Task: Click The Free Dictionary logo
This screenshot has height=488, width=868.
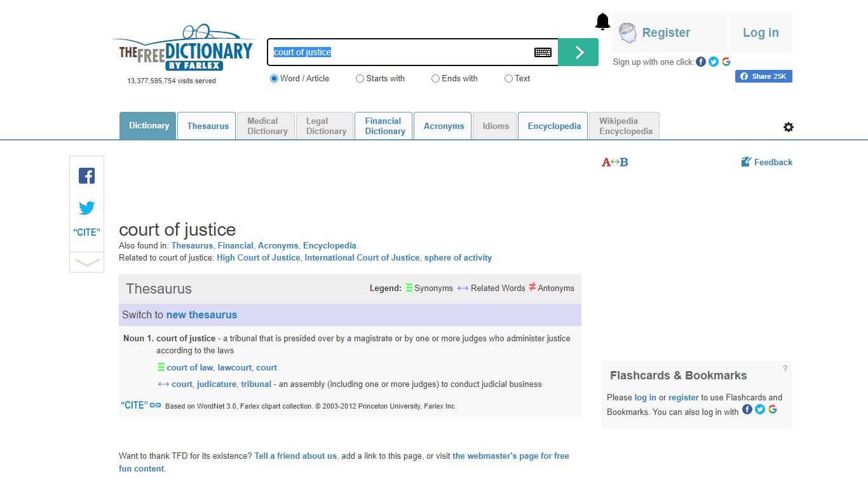Action: [185, 49]
